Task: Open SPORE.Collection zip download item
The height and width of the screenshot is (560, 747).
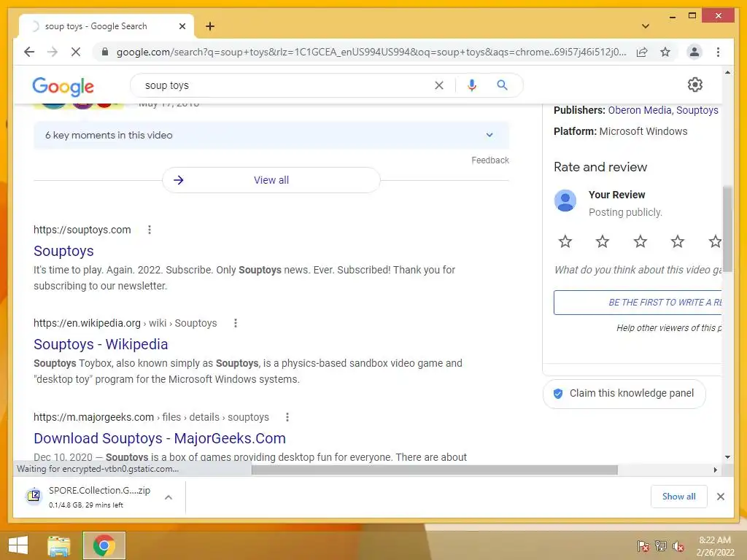Action: point(90,497)
